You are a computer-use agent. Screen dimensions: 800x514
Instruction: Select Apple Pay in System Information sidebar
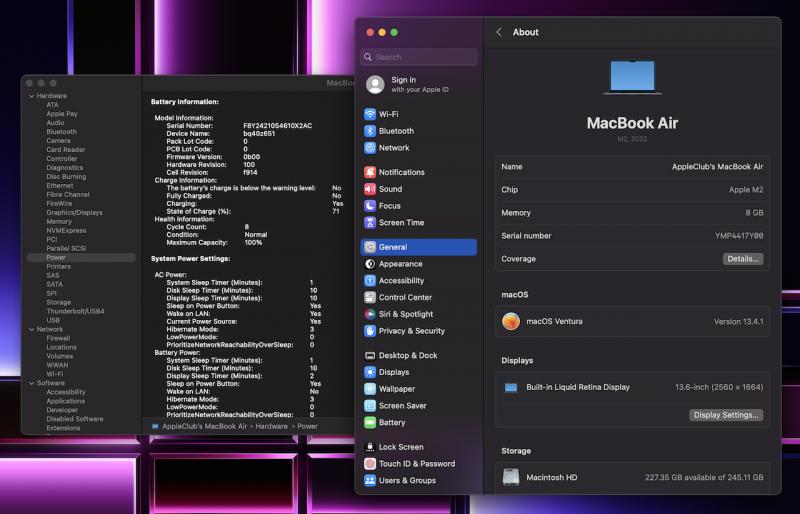pos(62,114)
